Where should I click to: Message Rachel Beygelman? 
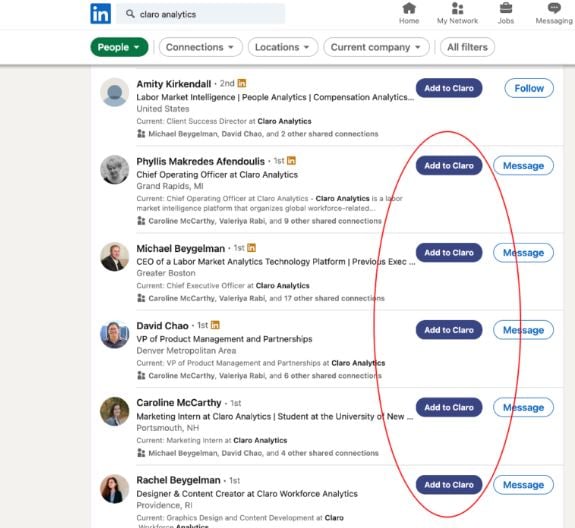523,485
